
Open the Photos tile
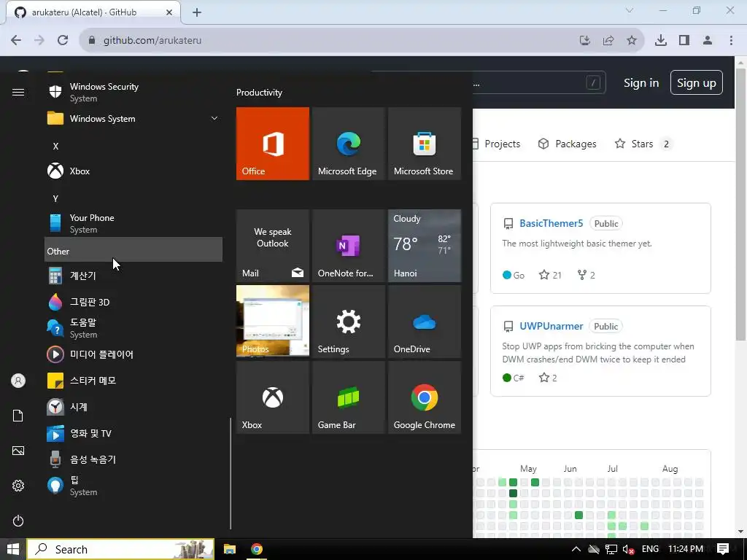tap(273, 321)
